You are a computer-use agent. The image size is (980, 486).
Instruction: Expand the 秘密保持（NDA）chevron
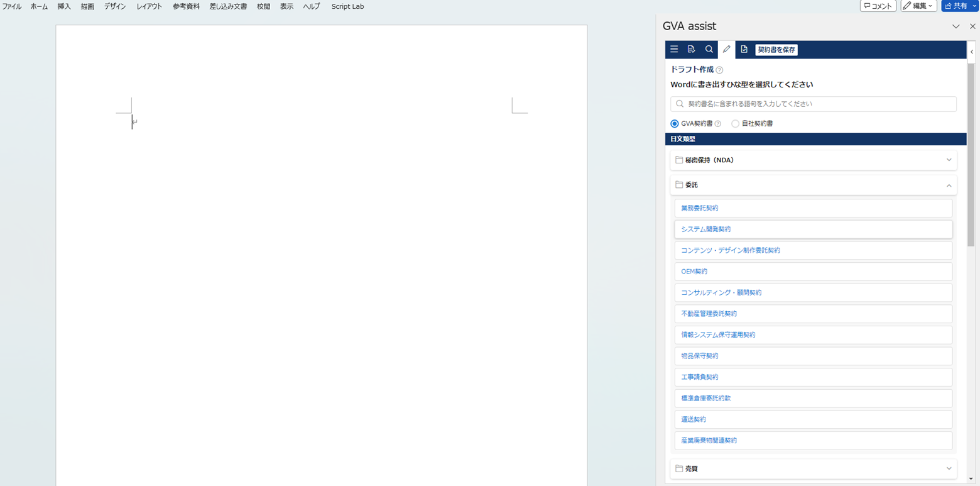tap(949, 160)
